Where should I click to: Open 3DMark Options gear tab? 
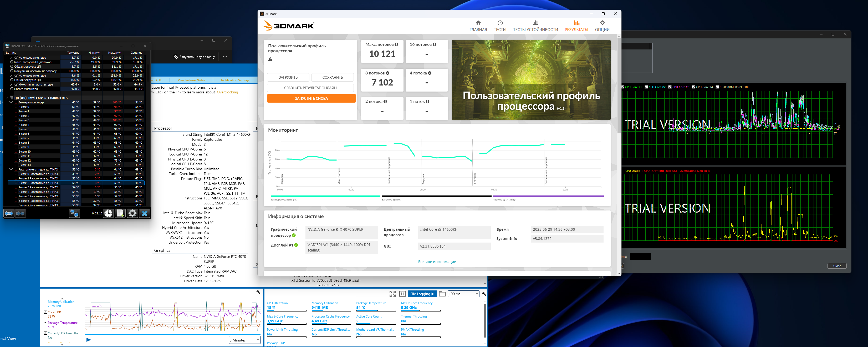point(602,26)
